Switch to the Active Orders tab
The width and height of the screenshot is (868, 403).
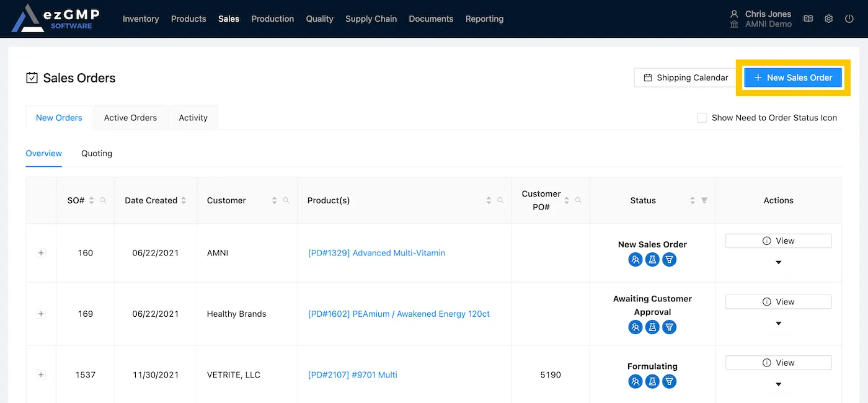coord(130,118)
